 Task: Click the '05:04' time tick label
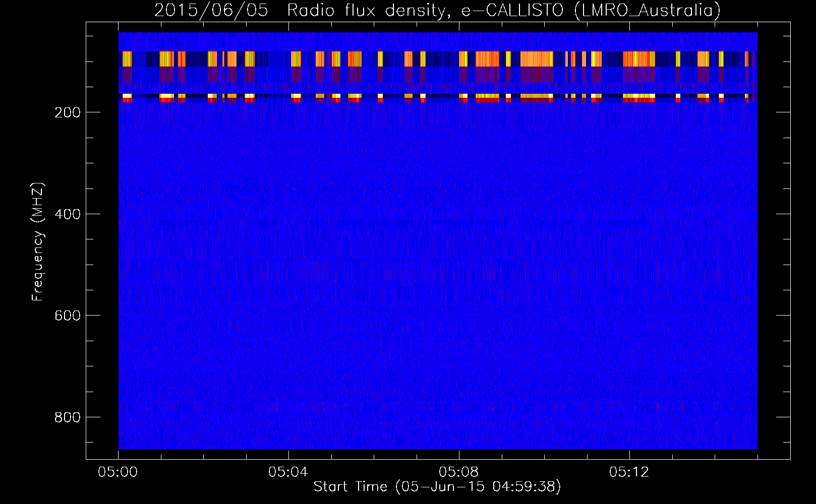click(288, 472)
